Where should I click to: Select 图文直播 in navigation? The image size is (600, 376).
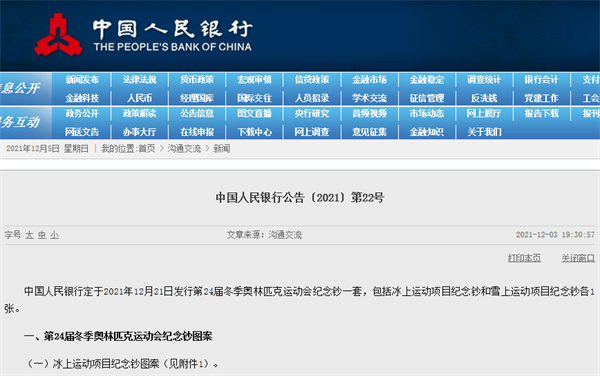tap(254, 113)
